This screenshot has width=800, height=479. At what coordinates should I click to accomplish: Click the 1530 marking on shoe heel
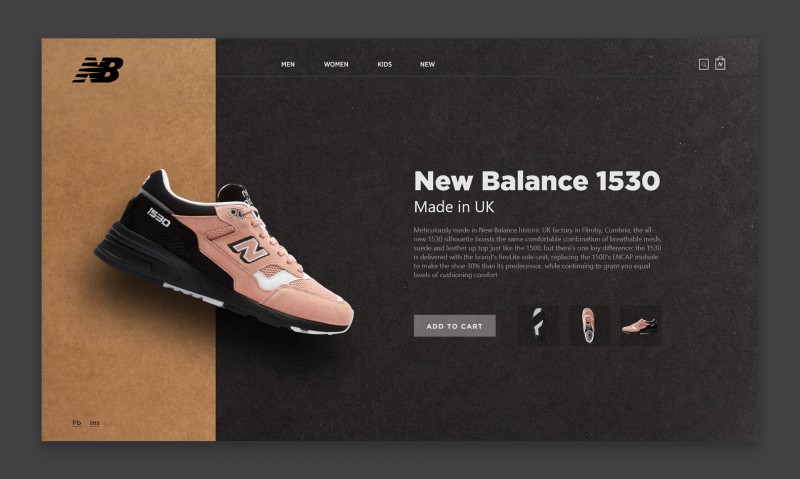(159, 217)
